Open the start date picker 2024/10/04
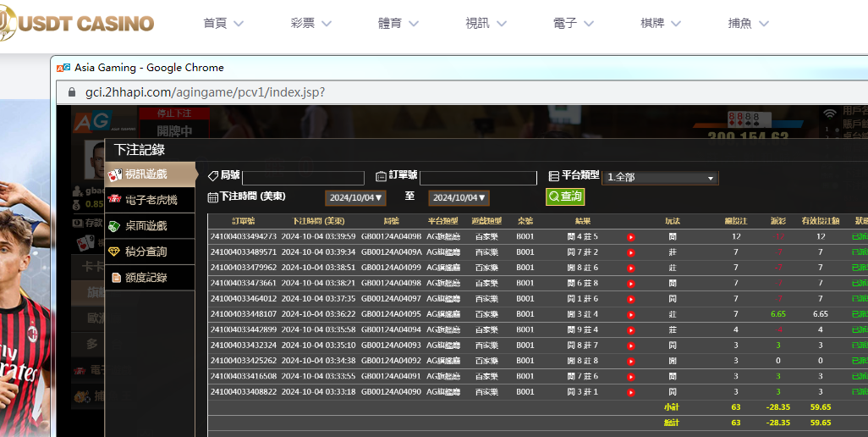 point(356,197)
